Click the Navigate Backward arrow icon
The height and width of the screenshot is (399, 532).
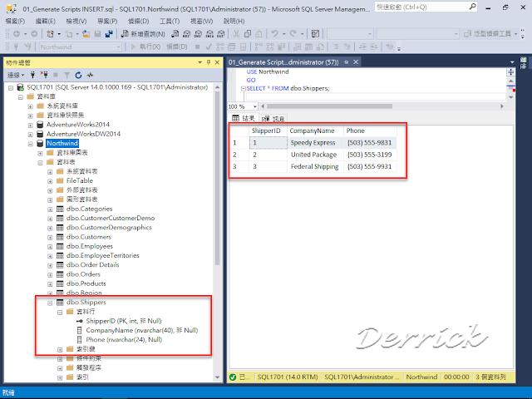[x=17, y=34]
